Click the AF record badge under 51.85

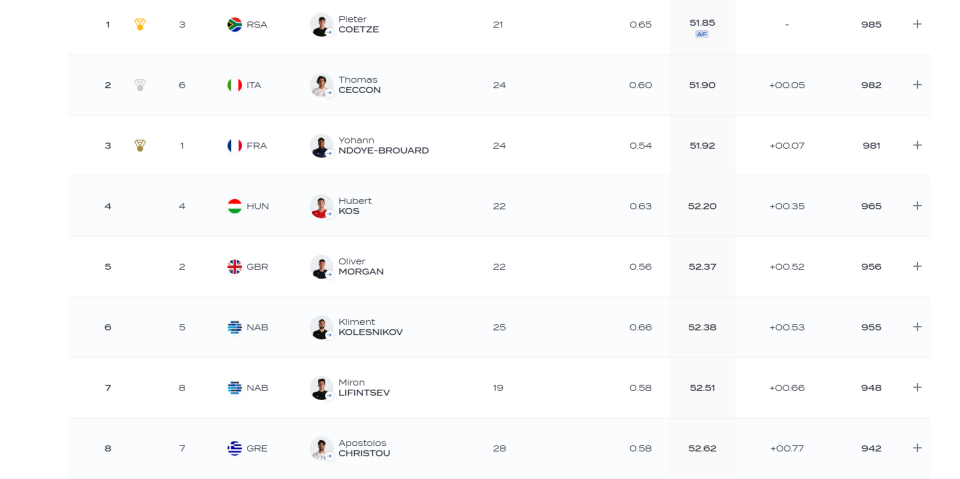pos(702,34)
